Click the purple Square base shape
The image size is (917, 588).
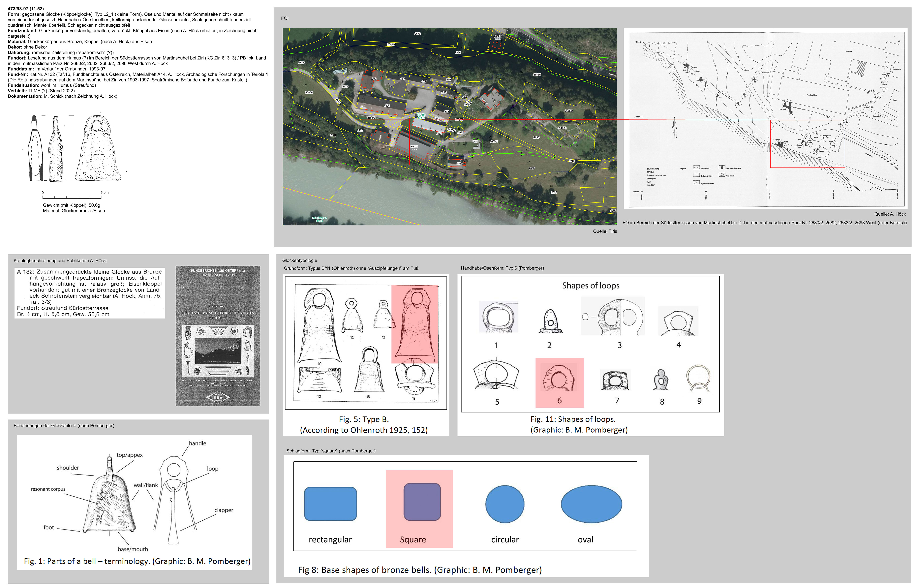pos(422,502)
